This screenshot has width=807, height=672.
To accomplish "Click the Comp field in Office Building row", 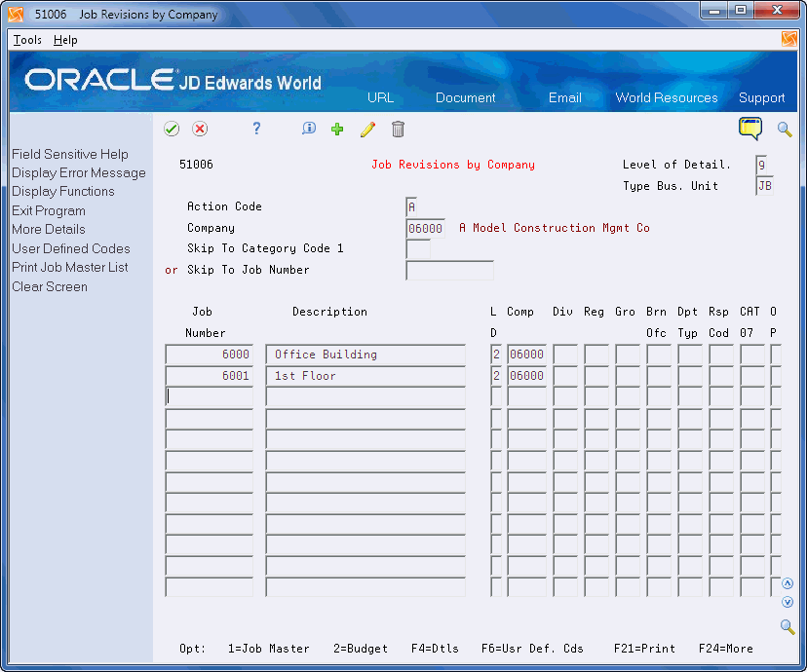I will [526, 355].
